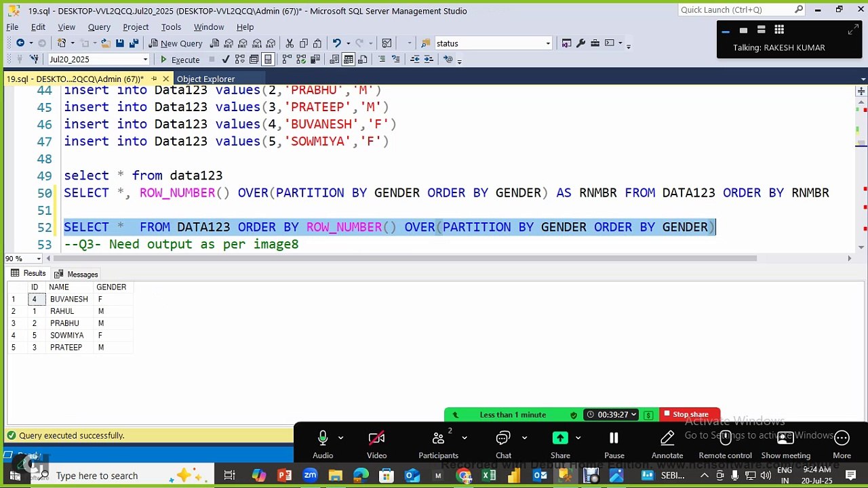Click the Decrease Indent icon
The height and width of the screenshot is (488, 868).
(415, 60)
